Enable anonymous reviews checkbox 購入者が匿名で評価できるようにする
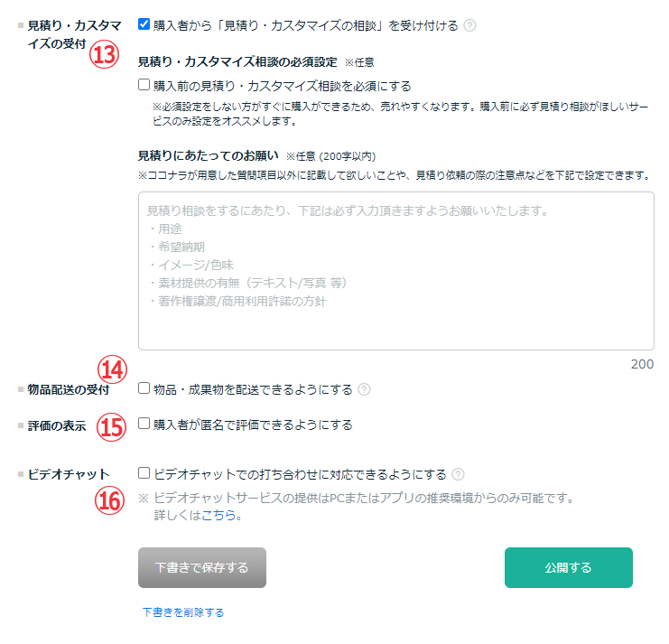Viewport: 669px width, 644px height. coord(144,424)
